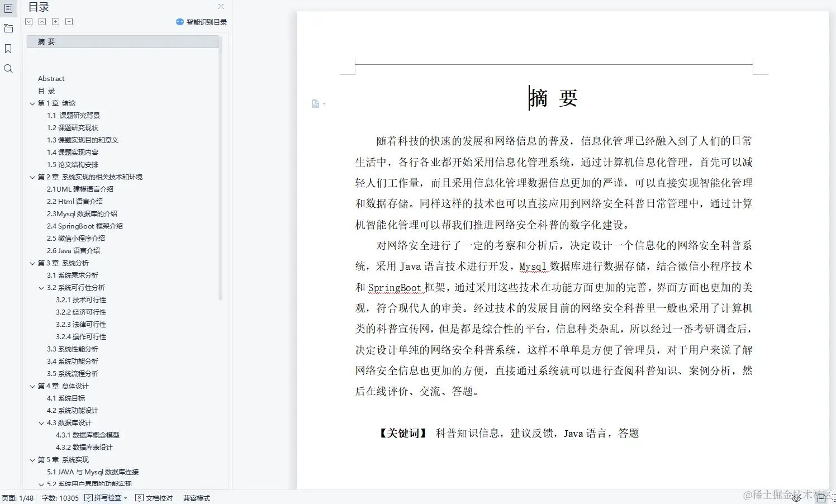Switch to page layout view icon in status bar

coord(821,498)
